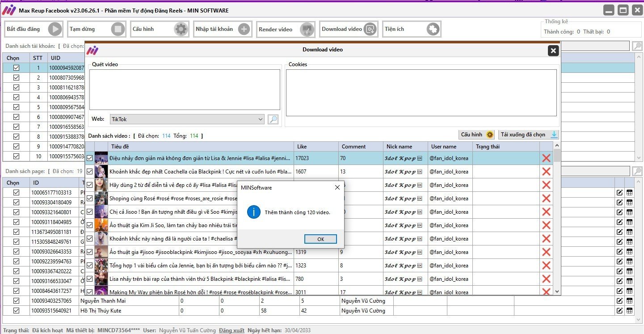
Task: Click the Đăng xuất link
Action: [232, 330]
